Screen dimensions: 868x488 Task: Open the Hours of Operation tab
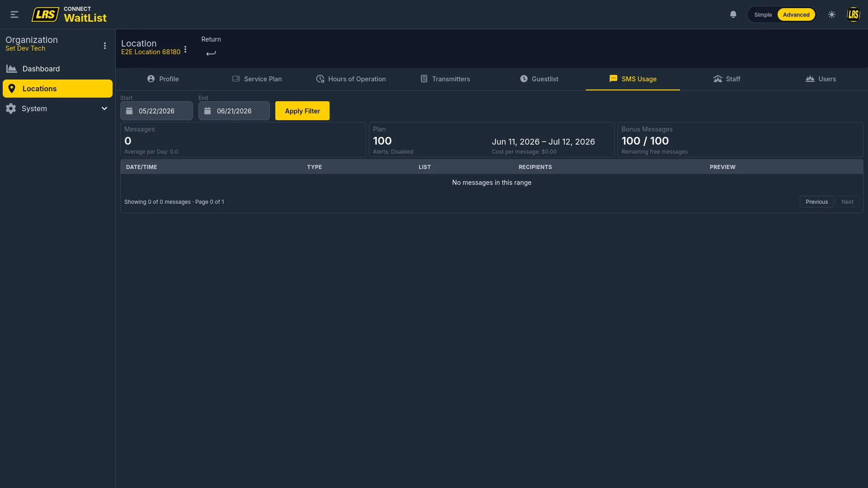click(351, 79)
